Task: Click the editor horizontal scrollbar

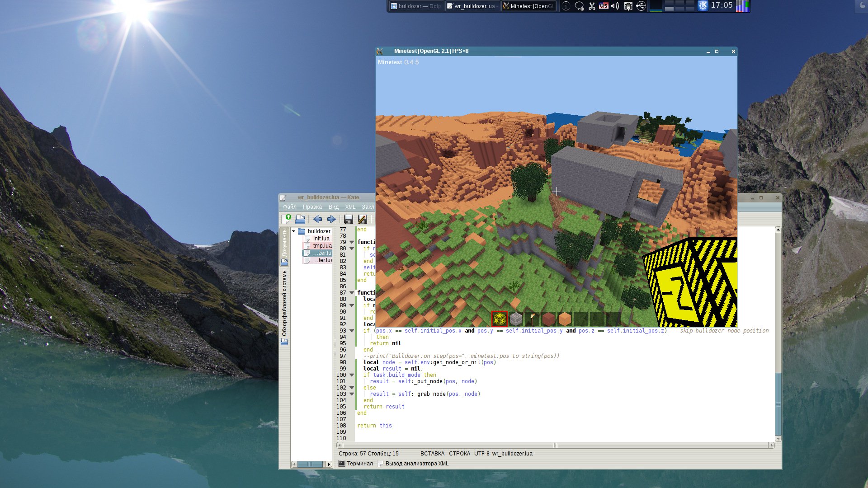Action: pyautogui.click(x=555, y=446)
